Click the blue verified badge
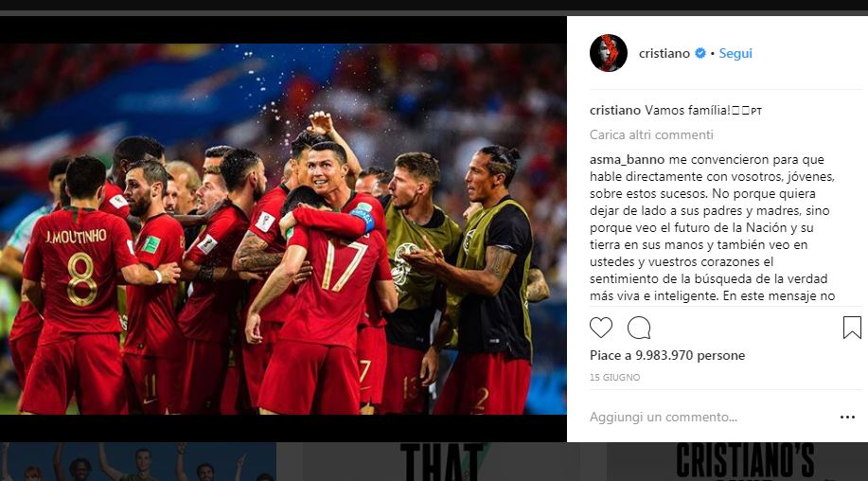The width and height of the screenshot is (868, 481). point(700,53)
